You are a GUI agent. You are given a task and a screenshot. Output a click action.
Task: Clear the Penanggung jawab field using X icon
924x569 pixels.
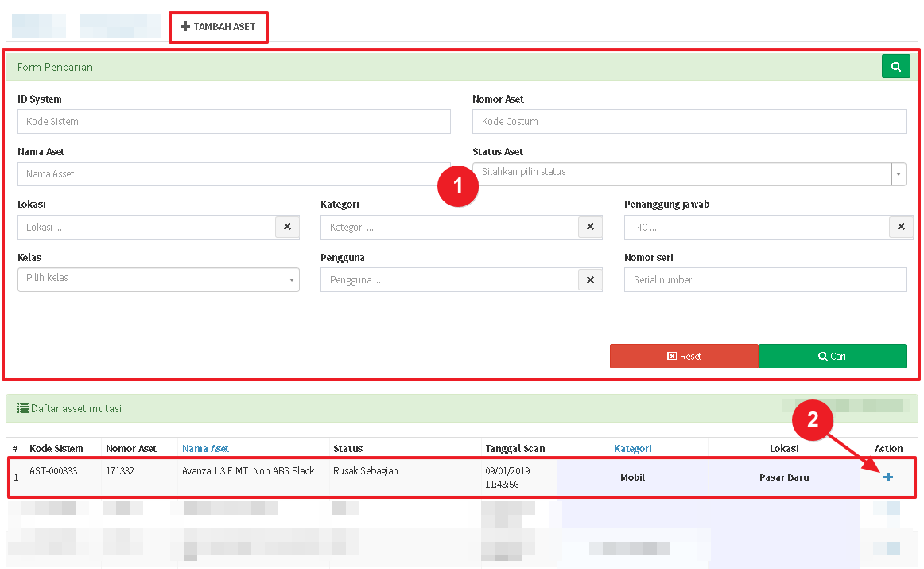(900, 227)
